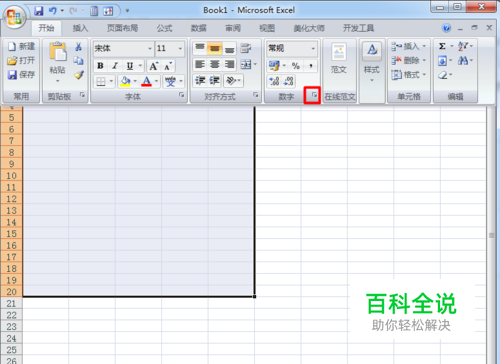Switch to the 数据 tab

pyautogui.click(x=199, y=28)
